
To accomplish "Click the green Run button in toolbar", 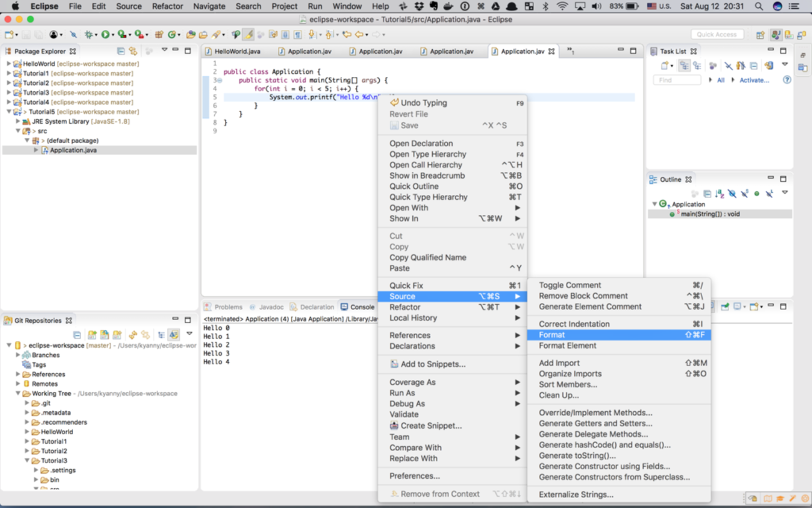I will point(105,35).
